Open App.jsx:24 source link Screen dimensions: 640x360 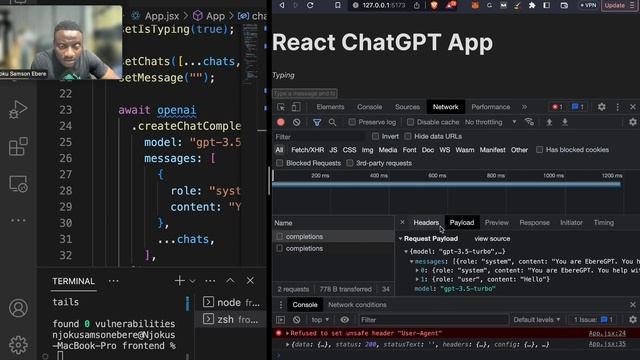[x=607, y=333]
